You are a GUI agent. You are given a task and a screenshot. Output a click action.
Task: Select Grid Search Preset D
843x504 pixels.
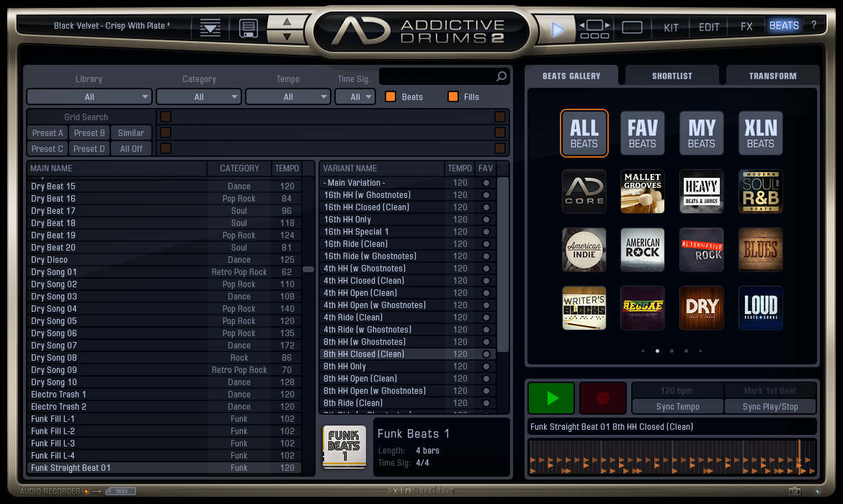pyautogui.click(x=89, y=149)
